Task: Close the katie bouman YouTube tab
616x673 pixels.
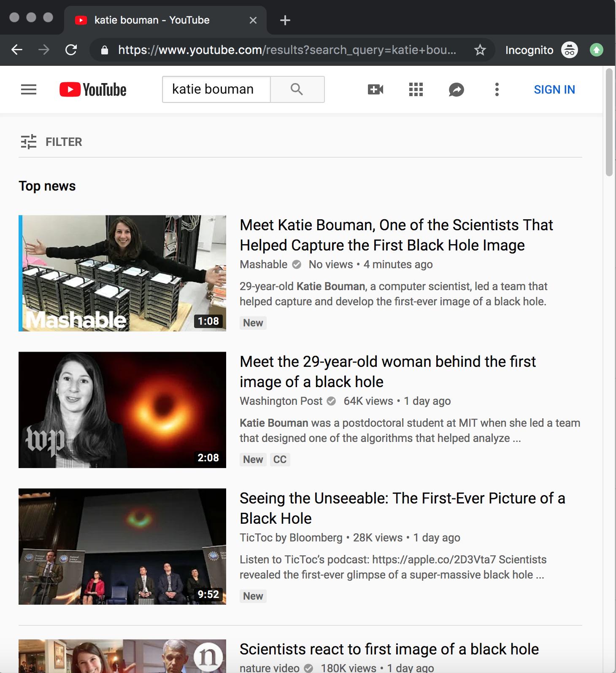Action: pos(253,20)
